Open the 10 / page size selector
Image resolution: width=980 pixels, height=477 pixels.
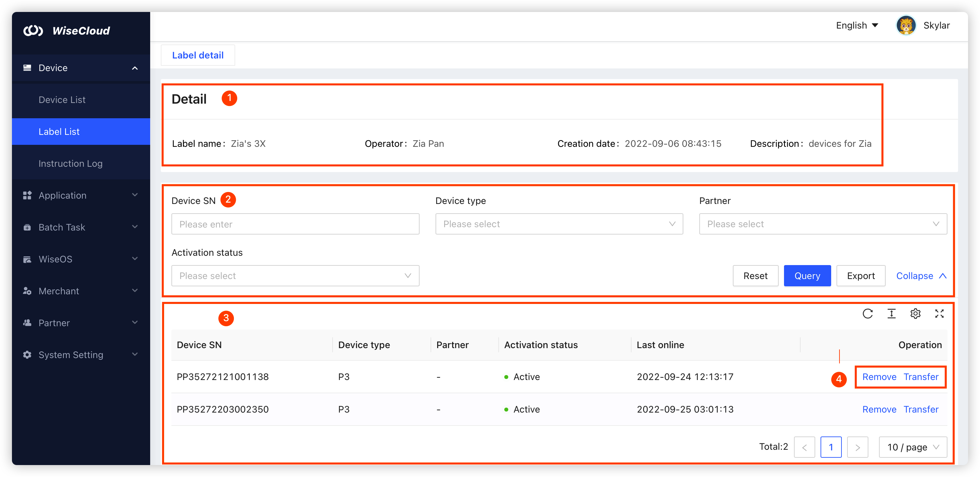(913, 447)
